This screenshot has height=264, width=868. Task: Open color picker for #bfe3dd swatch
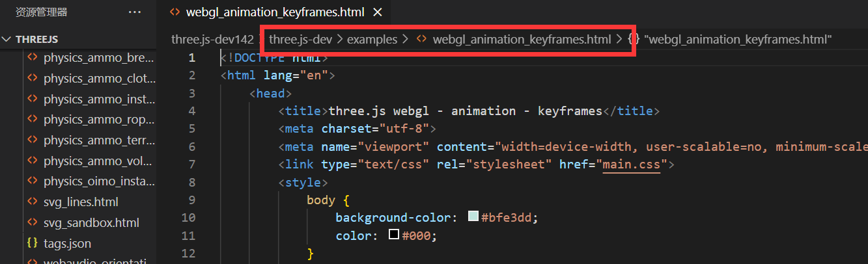pyautogui.click(x=473, y=217)
